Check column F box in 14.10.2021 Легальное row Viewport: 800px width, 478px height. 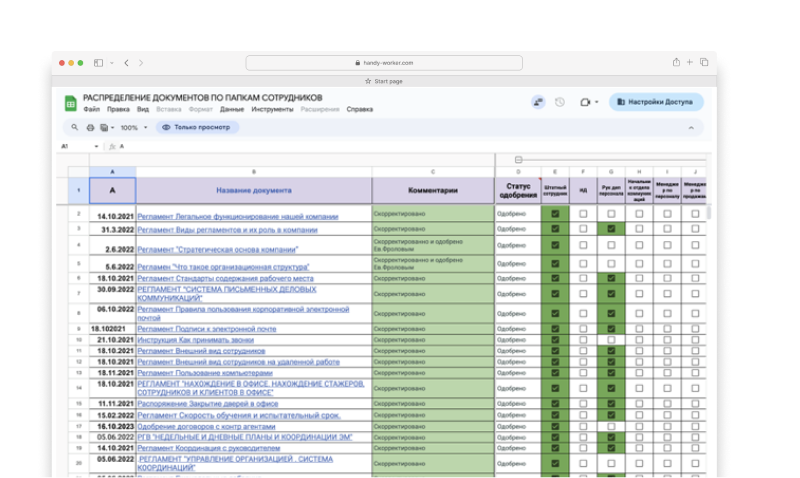click(583, 214)
